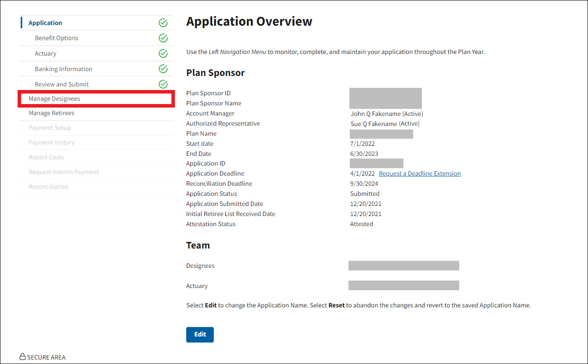Click Reconciliation in the left menu
This screenshot has width=588, height=364.
48,187
